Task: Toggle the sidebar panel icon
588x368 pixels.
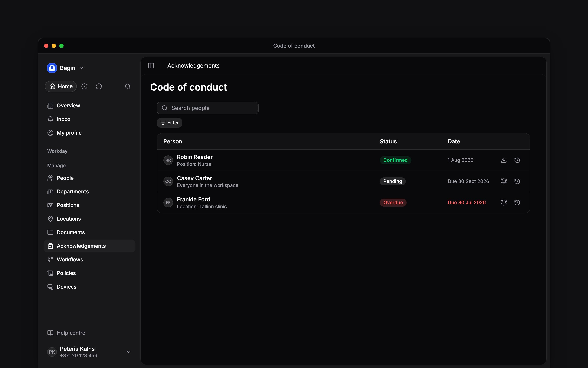Action: coord(151,65)
